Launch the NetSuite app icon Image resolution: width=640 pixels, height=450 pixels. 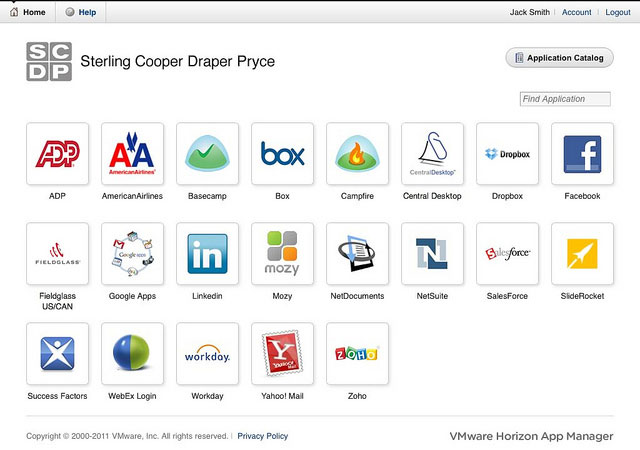point(432,254)
